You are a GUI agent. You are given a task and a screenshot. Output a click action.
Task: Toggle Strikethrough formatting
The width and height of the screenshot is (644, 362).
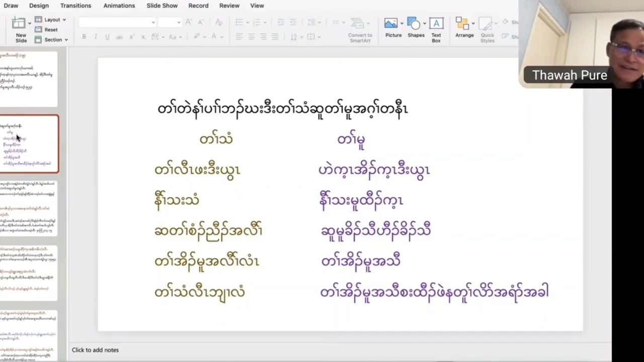tap(119, 37)
